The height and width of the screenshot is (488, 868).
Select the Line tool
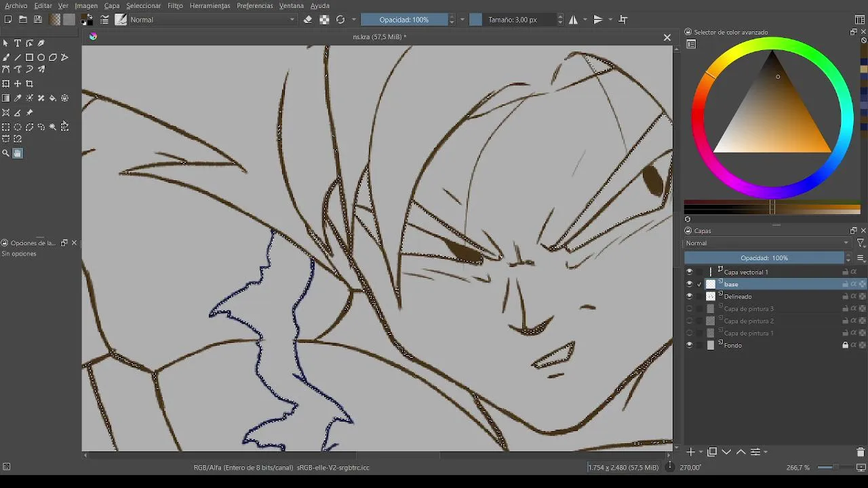point(18,58)
